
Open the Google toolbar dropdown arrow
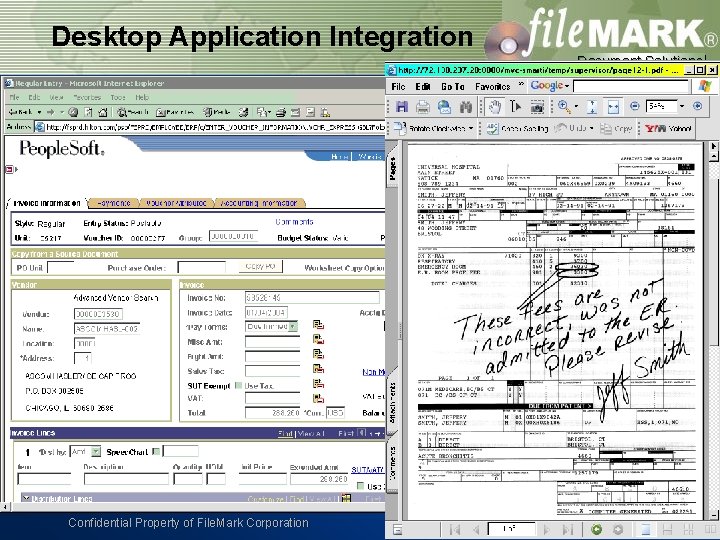[567, 86]
